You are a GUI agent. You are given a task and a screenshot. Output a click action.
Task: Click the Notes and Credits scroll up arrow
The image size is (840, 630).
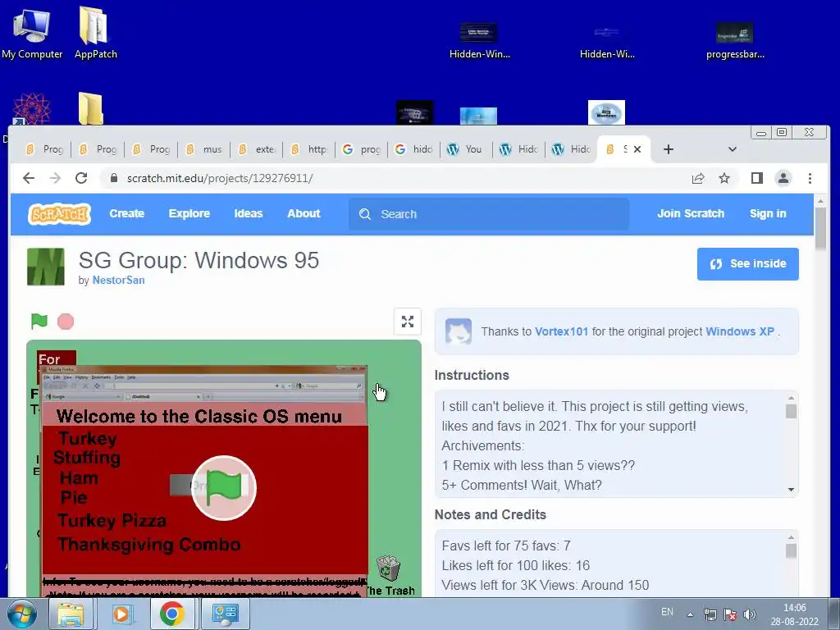point(792,536)
